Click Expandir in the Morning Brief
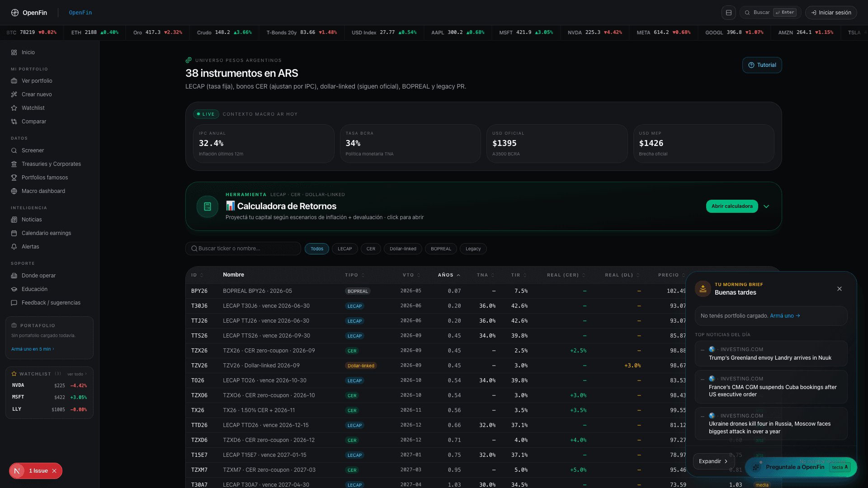This screenshot has height=488, width=868. (x=713, y=461)
